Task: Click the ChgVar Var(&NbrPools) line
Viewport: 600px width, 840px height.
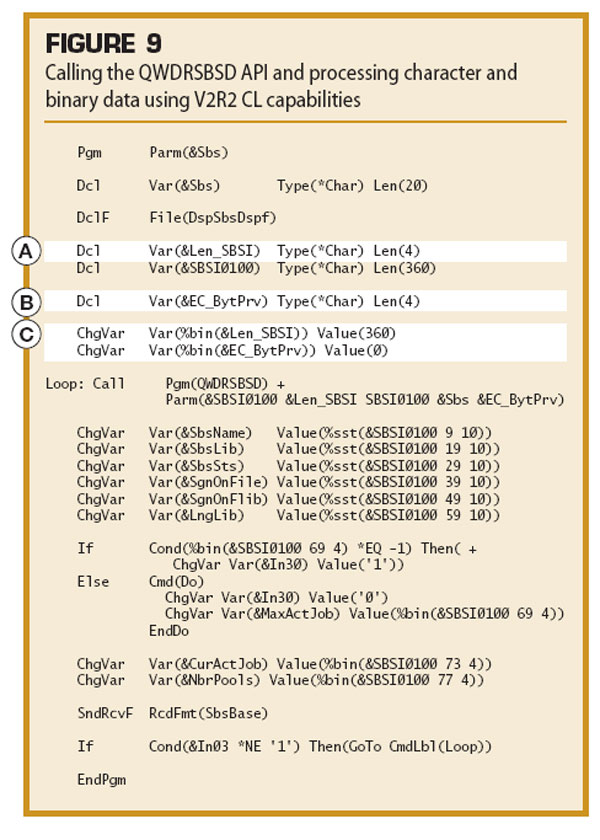Action: (280, 680)
